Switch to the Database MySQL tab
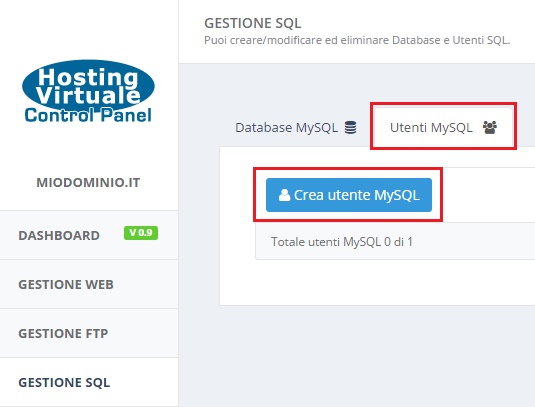 (296, 128)
